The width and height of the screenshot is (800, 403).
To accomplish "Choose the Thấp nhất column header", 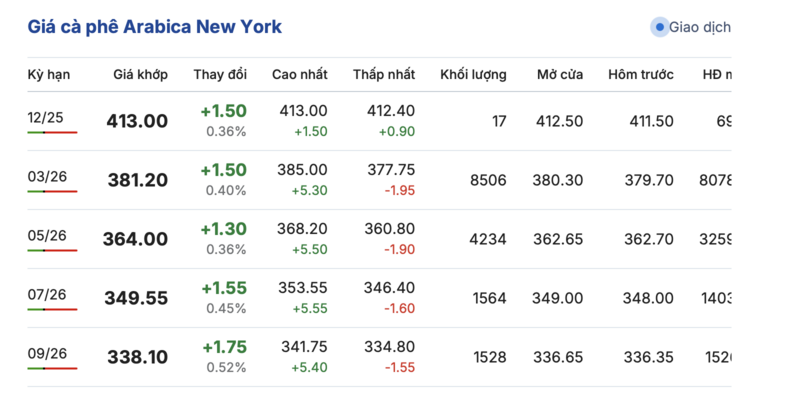I will click(x=384, y=75).
